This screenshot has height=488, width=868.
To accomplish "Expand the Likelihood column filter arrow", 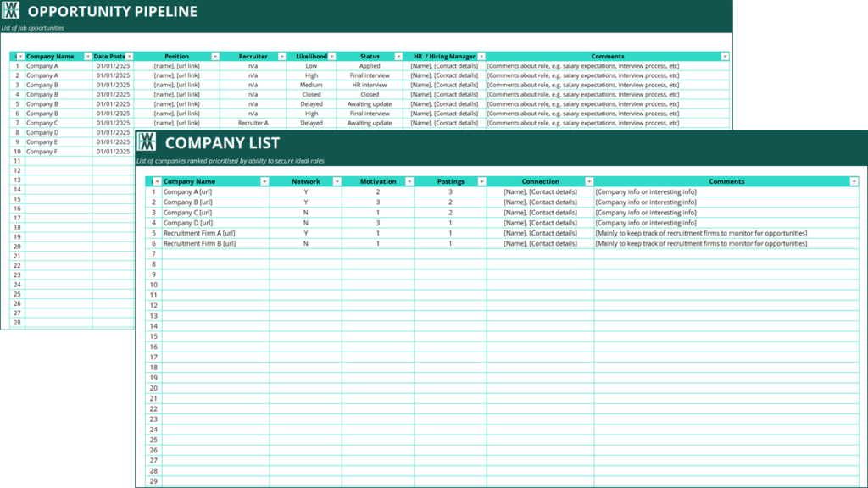I will (331, 57).
